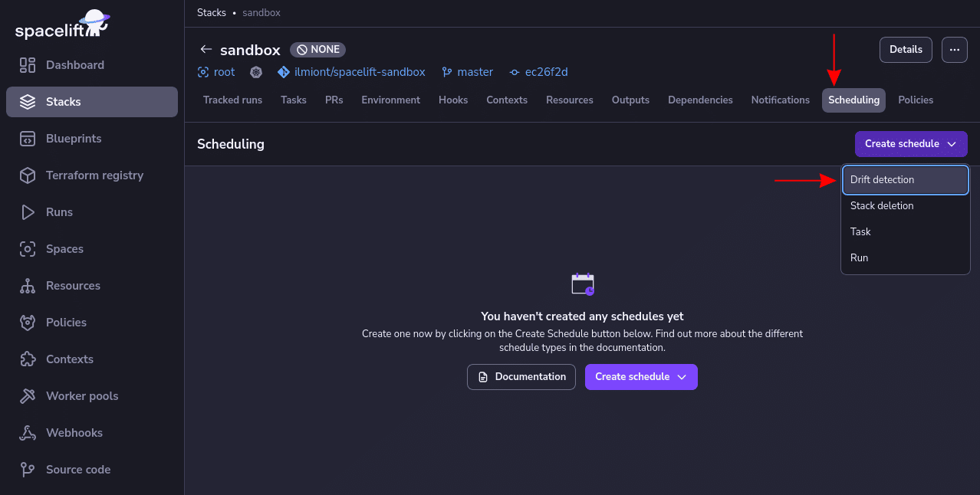The width and height of the screenshot is (980, 495).
Task: Open the Dependencies tab
Action: [700, 100]
